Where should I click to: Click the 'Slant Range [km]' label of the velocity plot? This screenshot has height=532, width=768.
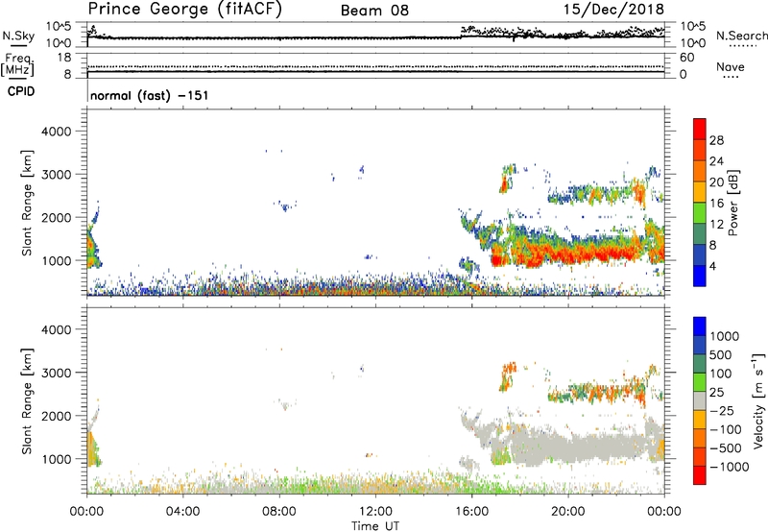27,400
